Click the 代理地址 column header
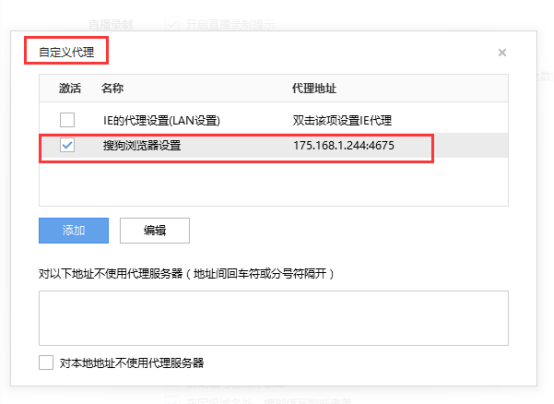The image size is (554, 404). [x=314, y=88]
